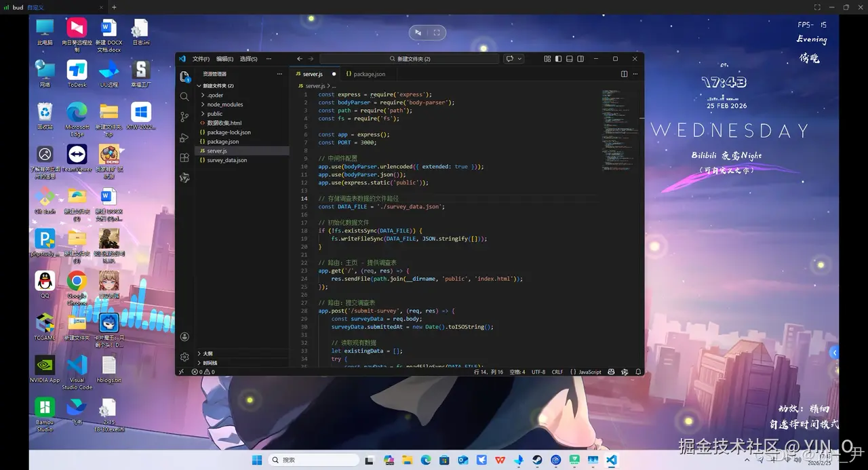Open editor More Actions menu
The width and height of the screenshot is (868, 470).
click(x=636, y=74)
